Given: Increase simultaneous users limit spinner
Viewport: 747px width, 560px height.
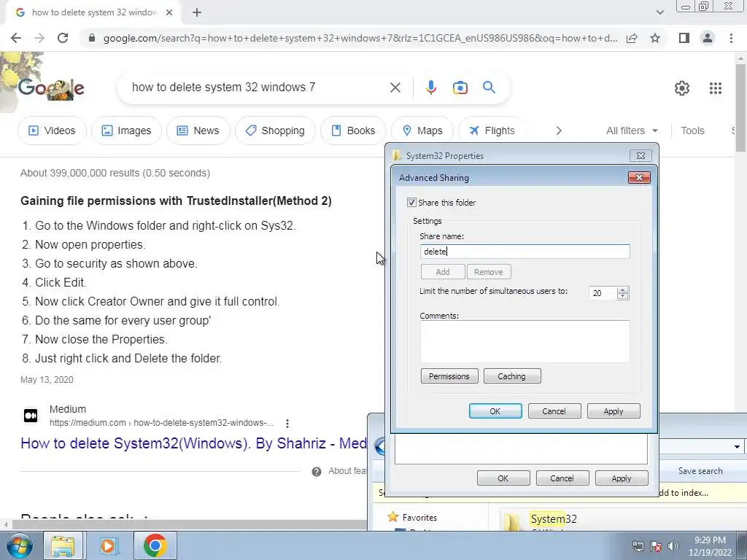Looking at the screenshot, I should coord(623,290).
